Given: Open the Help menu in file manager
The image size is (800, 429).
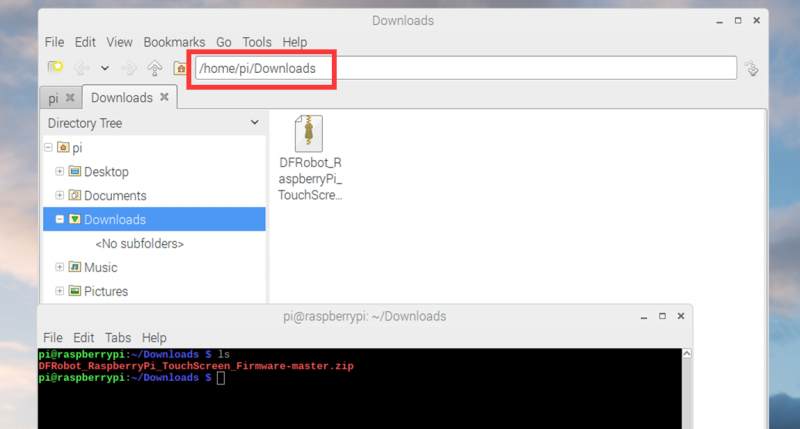Looking at the screenshot, I should 294,42.
